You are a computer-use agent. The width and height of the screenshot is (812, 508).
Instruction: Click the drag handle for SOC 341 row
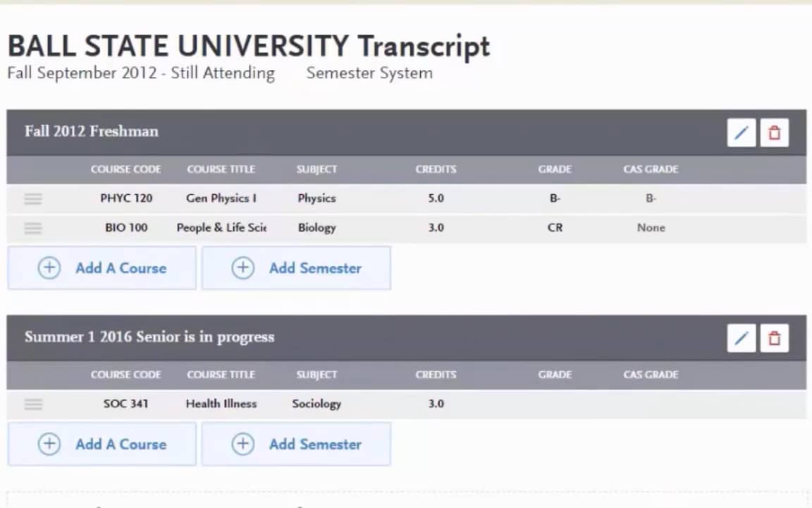click(x=33, y=404)
